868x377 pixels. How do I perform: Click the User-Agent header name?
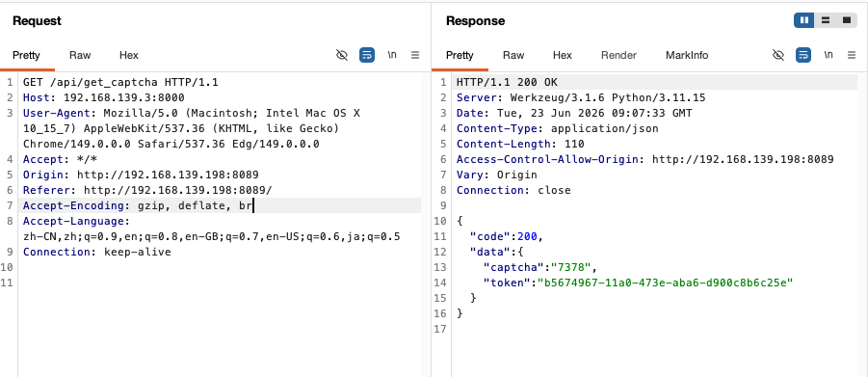click(x=58, y=114)
